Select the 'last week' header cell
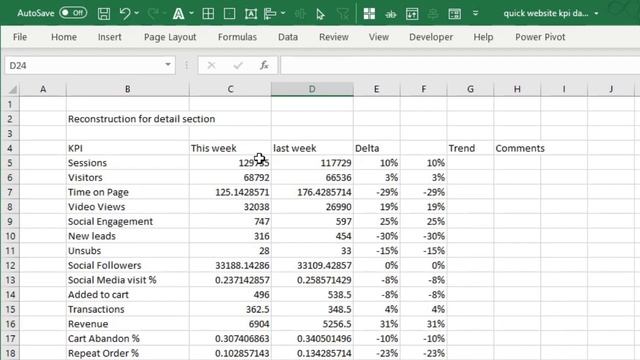This screenshot has width=640, height=360. (x=312, y=148)
